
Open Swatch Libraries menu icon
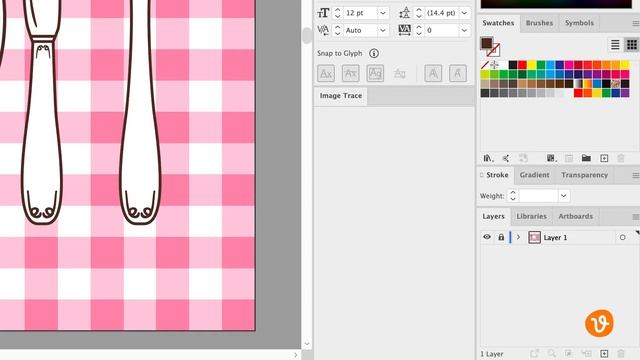(488, 158)
